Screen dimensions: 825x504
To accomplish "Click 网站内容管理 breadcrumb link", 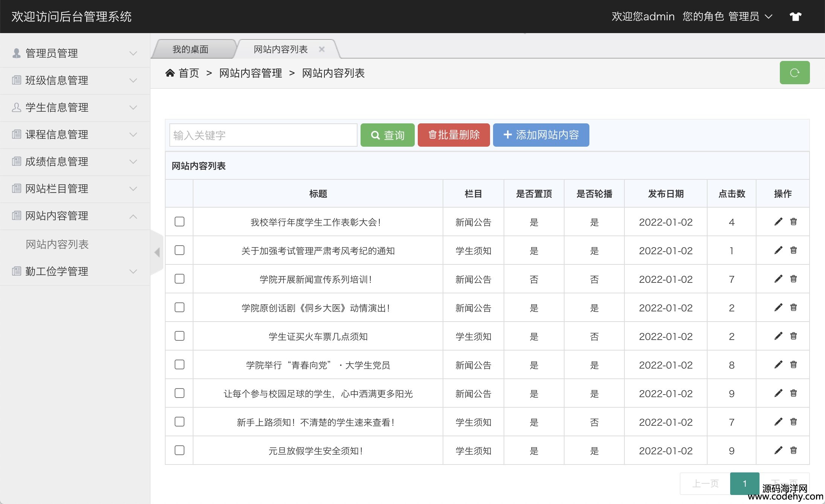I will (x=251, y=73).
